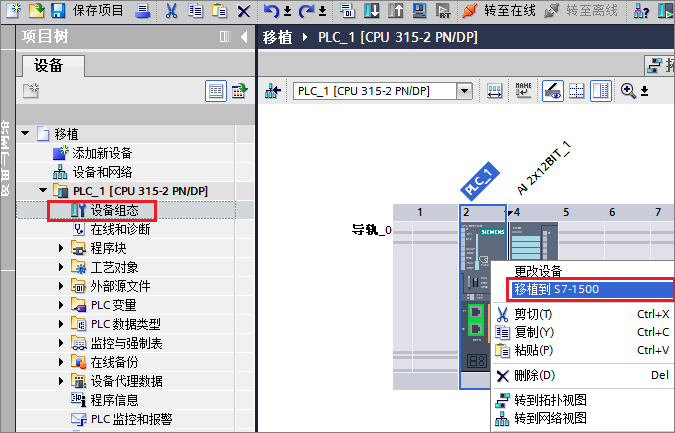
Task: Click the start simulation icon
Action: pos(419,10)
